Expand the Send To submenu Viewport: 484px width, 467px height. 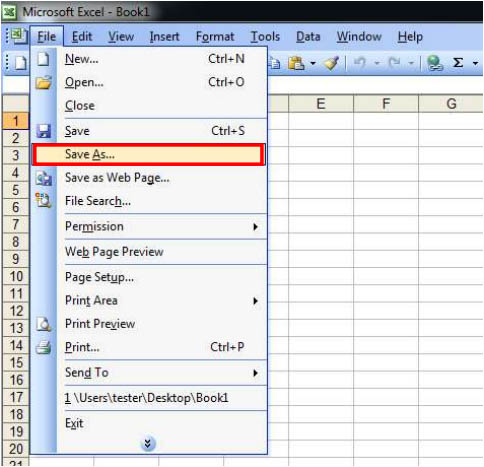pyautogui.click(x=149, y=372)
